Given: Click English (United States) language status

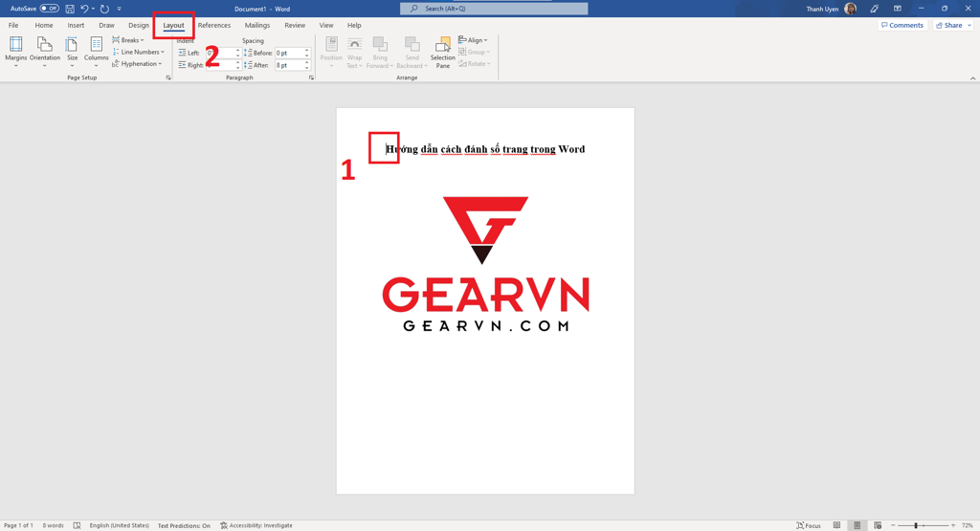Looking at the screenshot, I should (x=120, y=525).
